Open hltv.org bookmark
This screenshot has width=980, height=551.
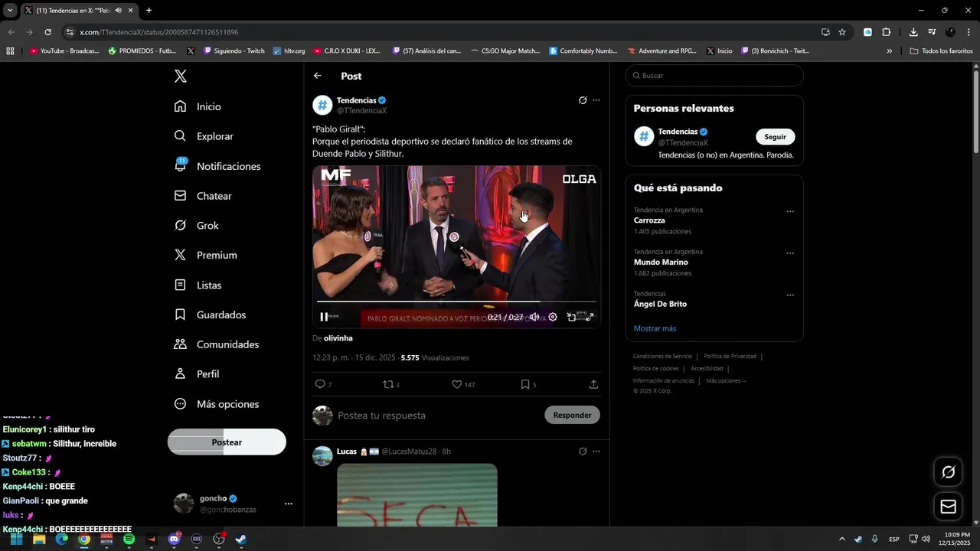(289, 51)
